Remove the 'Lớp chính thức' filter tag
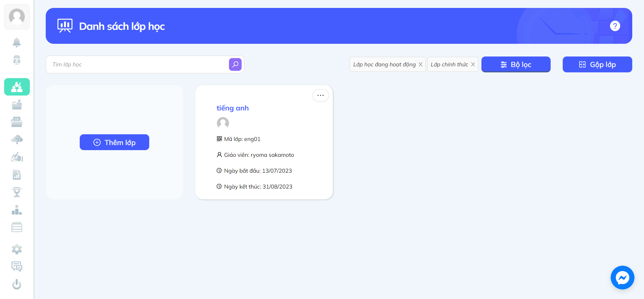The width and height of the screenshot is (644, 299). tap(473, 64)
